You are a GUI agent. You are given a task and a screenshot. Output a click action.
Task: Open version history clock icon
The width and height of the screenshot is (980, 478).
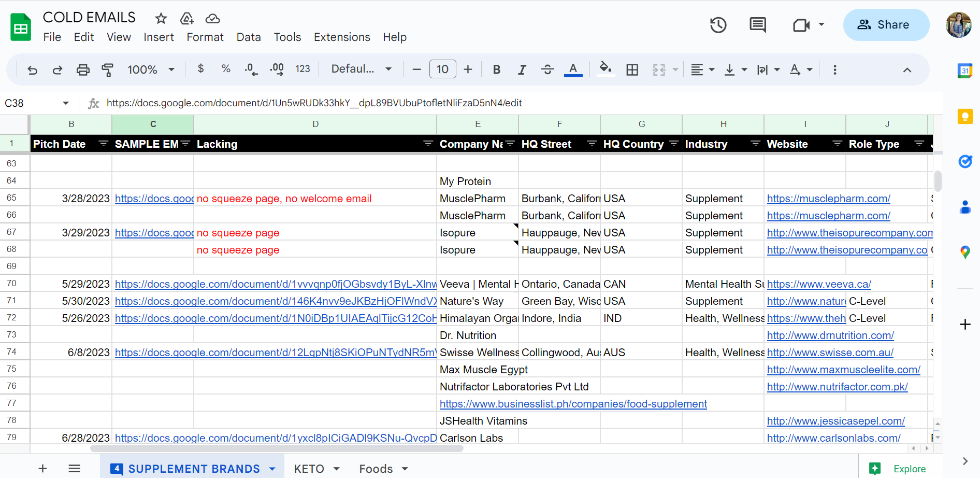coord(718,25)
